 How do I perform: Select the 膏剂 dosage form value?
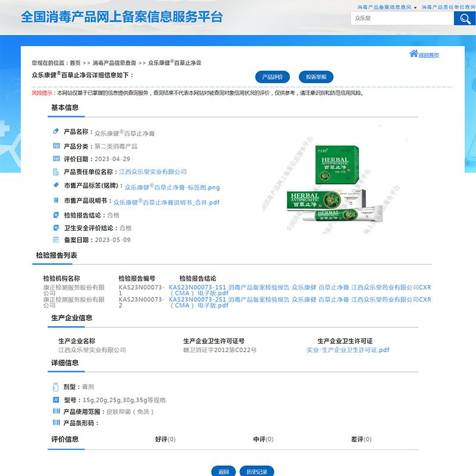88,387
